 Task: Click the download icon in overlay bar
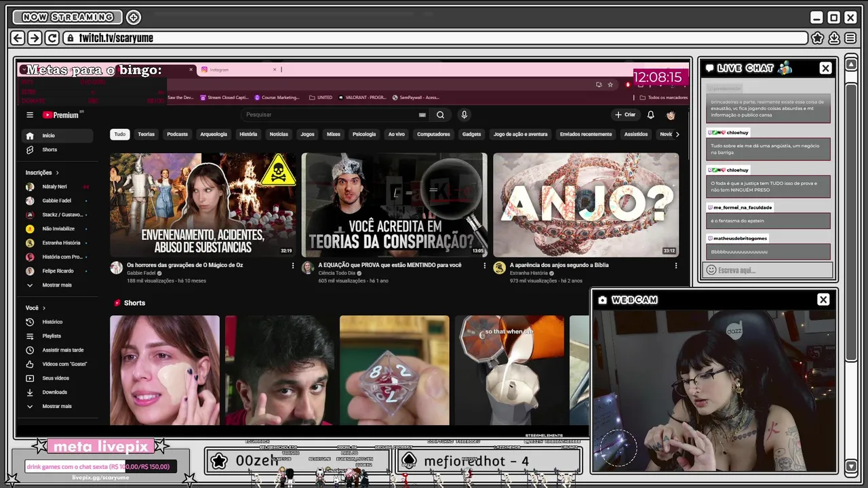[834, 38]
